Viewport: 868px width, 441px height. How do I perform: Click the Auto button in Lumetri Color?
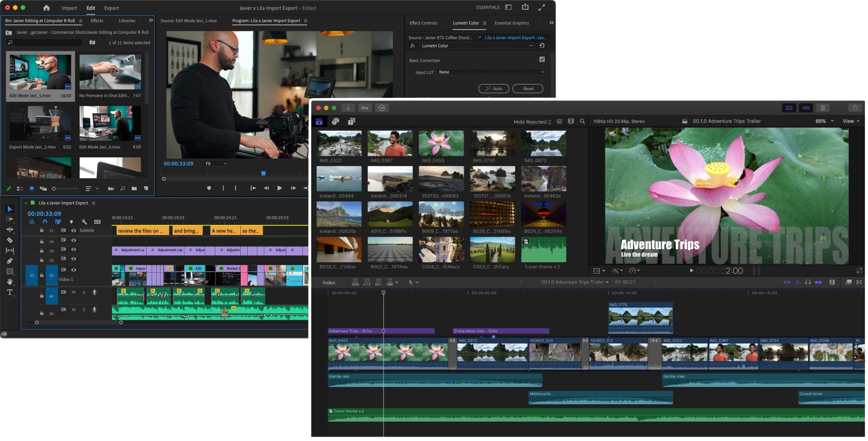(x=493, y=89)
